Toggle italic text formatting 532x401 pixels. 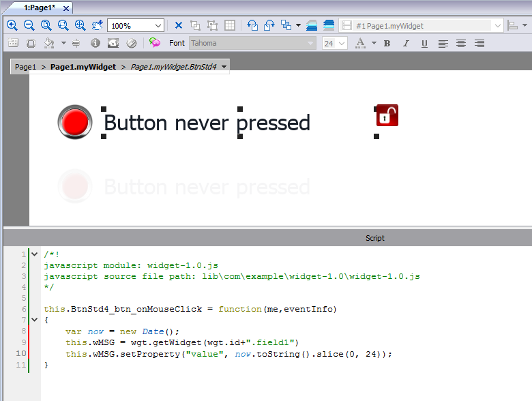point(406,43)
